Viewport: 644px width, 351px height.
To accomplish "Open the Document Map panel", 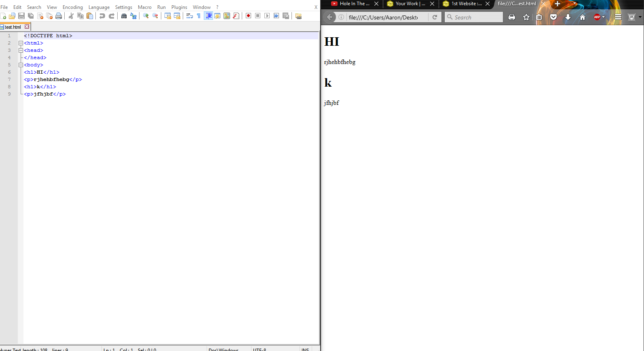I will click(x=227, y=16).
